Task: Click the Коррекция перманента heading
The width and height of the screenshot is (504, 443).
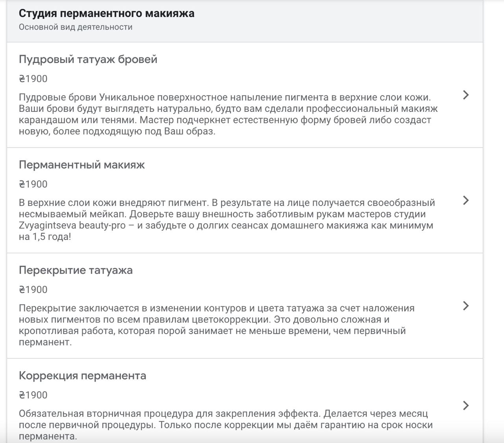Action: 83,376
